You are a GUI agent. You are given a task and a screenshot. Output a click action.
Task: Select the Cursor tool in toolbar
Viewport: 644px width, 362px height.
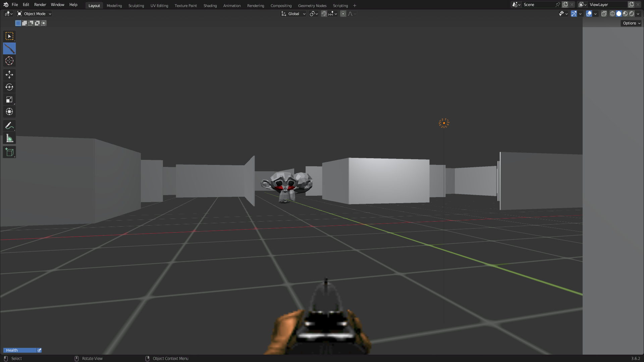click(9, 61)
